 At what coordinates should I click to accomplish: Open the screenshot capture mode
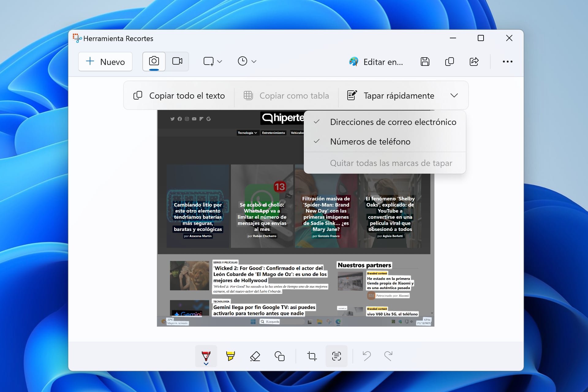154,61
